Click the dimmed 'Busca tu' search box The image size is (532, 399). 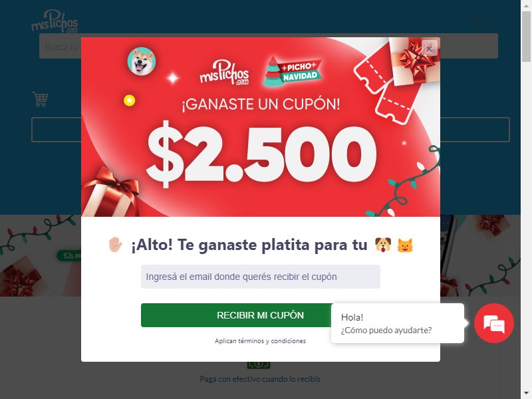pos(60,46)
